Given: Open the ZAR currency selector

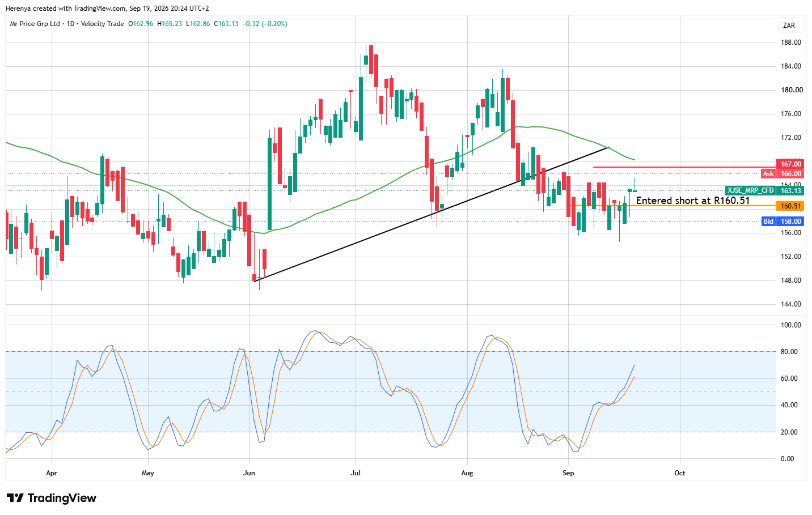Looking at the screenshot, I should click(789, 25).
